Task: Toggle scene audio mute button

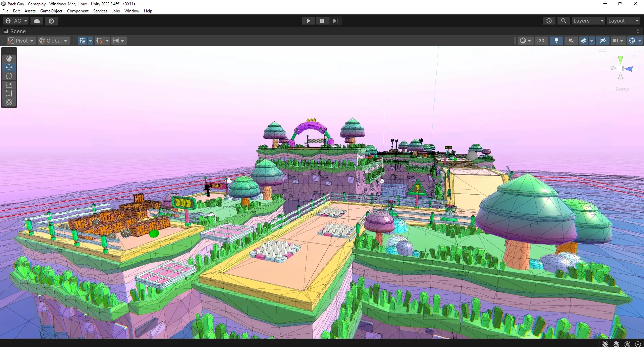Action: (x=571, y=41)
